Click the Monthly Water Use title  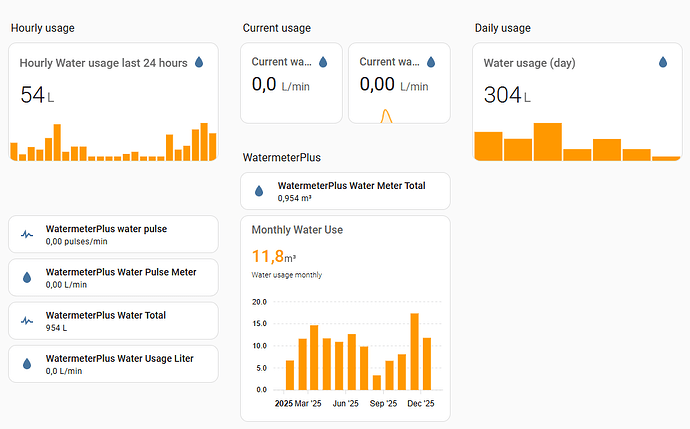pos(297,230)
